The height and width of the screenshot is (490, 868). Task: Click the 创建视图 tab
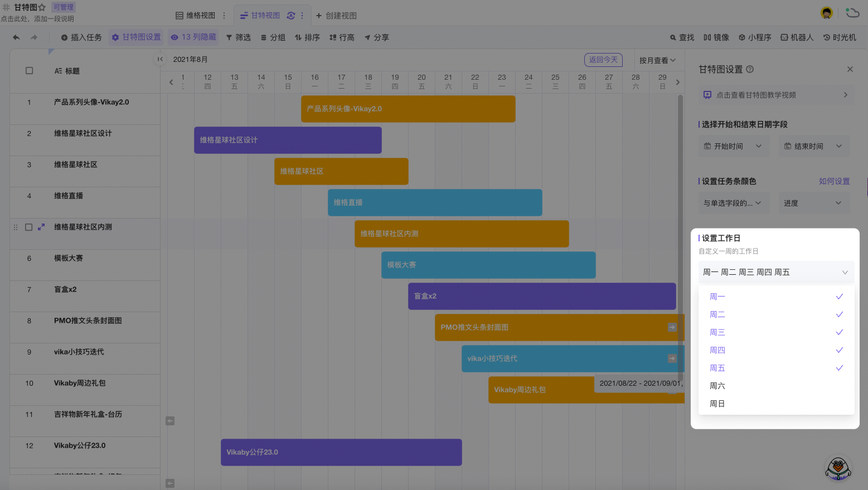tap(336, 16)
